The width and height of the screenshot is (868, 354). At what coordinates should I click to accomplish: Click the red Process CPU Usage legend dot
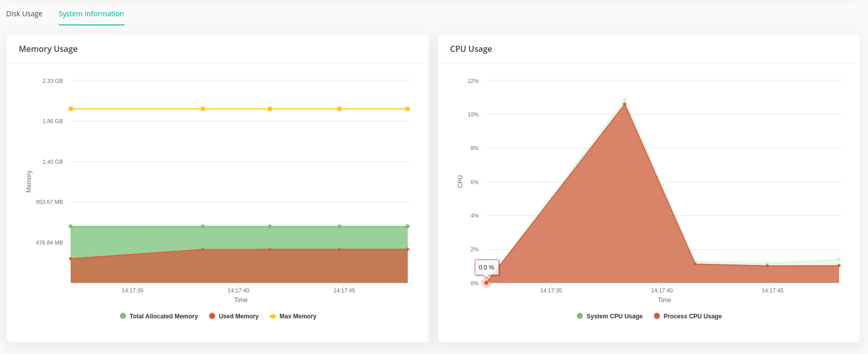(657, 316)
